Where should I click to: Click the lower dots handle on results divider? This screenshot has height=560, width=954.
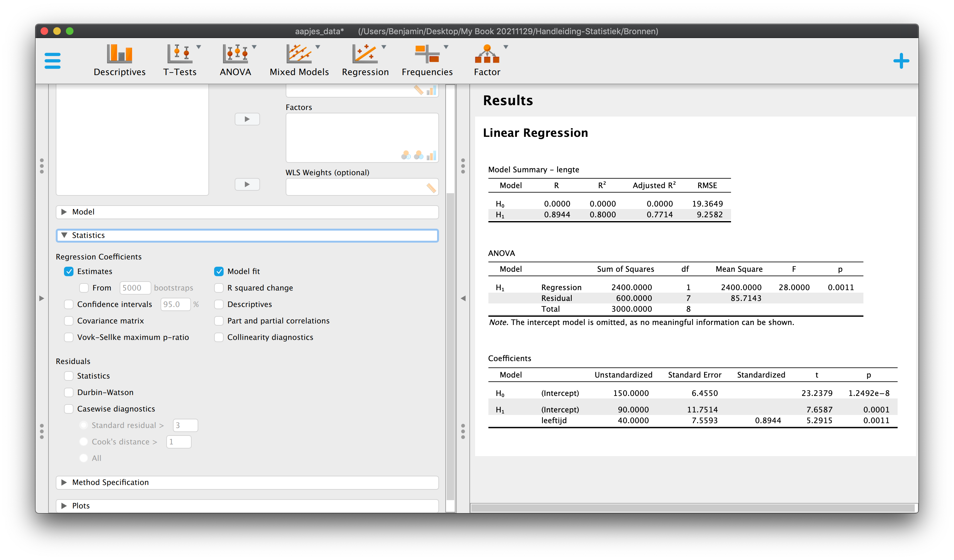[x=463, y=431]
